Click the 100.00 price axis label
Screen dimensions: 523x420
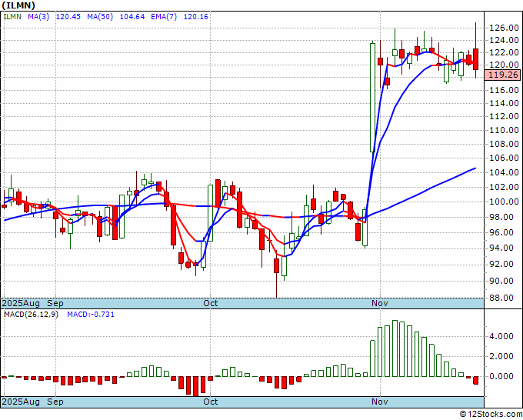(504, 202)
